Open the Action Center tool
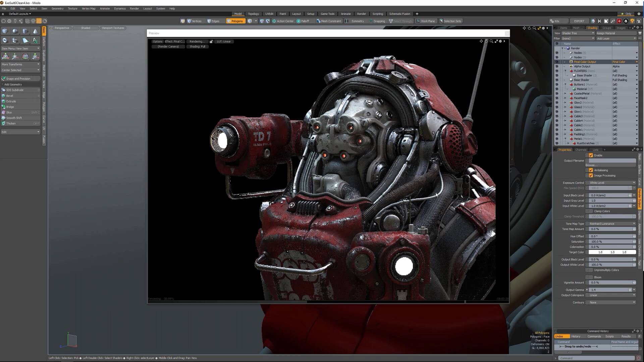Screen dimensions: 644x362 click(x=283, y=21)
